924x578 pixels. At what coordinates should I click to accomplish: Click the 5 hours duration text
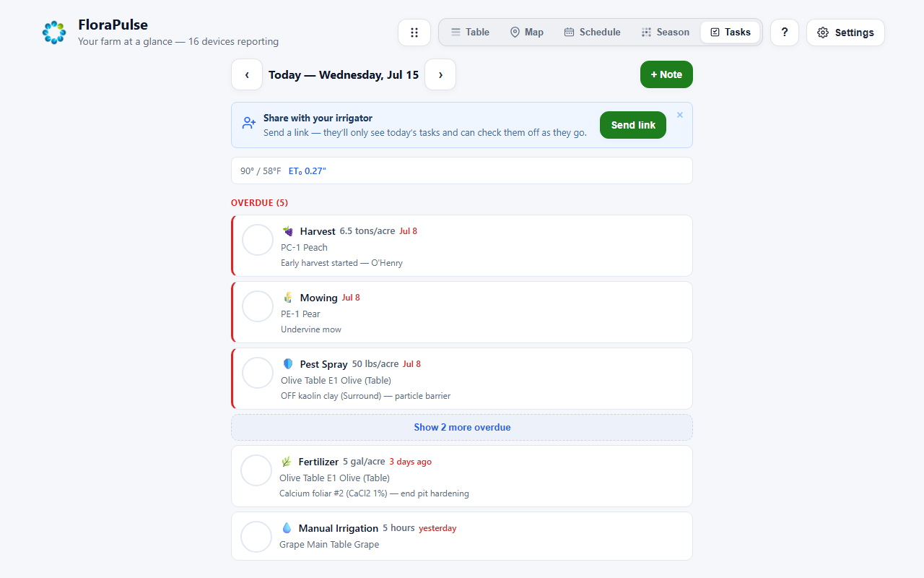tap(398, 528)
